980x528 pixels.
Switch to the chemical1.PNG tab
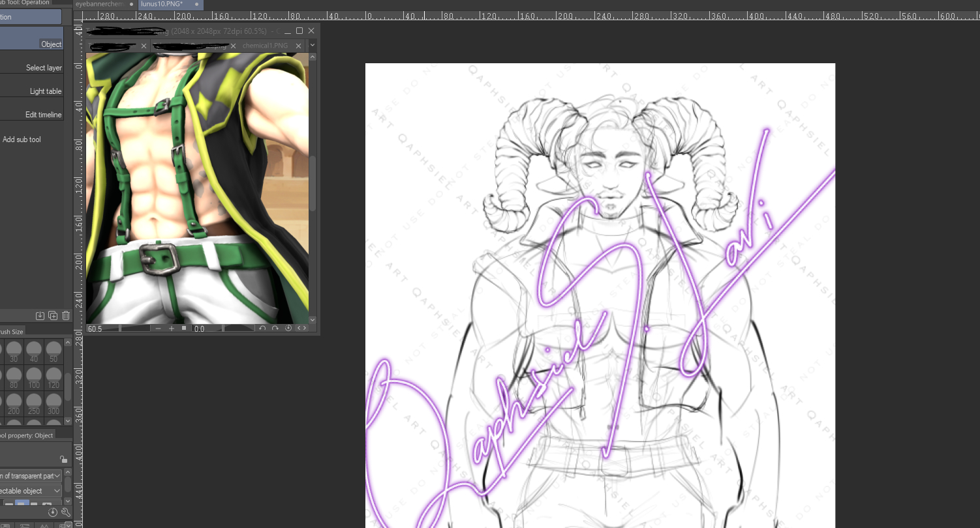(x=265, y=46)
